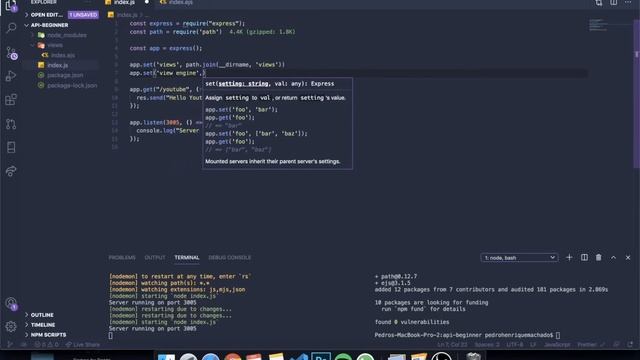Maximize the panel with the up chevron
This screenshot has height=360, width=640.
tap(613, 258)
